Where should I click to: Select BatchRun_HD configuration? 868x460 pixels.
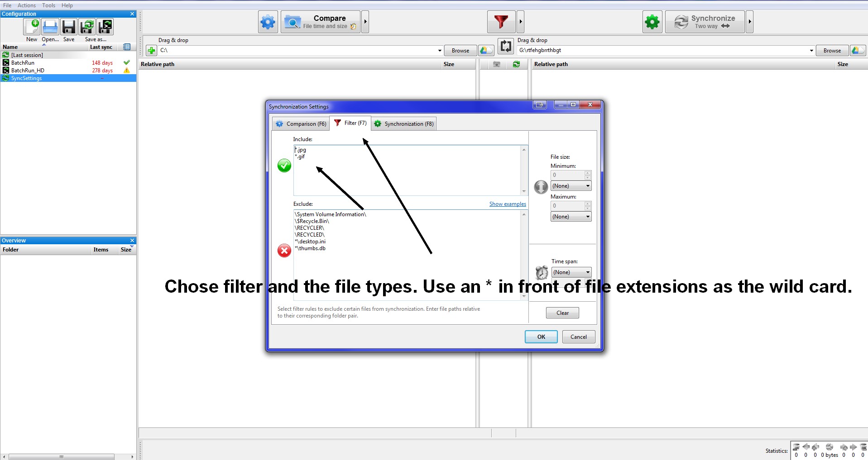pyautogui.click(x=68, y=71)
